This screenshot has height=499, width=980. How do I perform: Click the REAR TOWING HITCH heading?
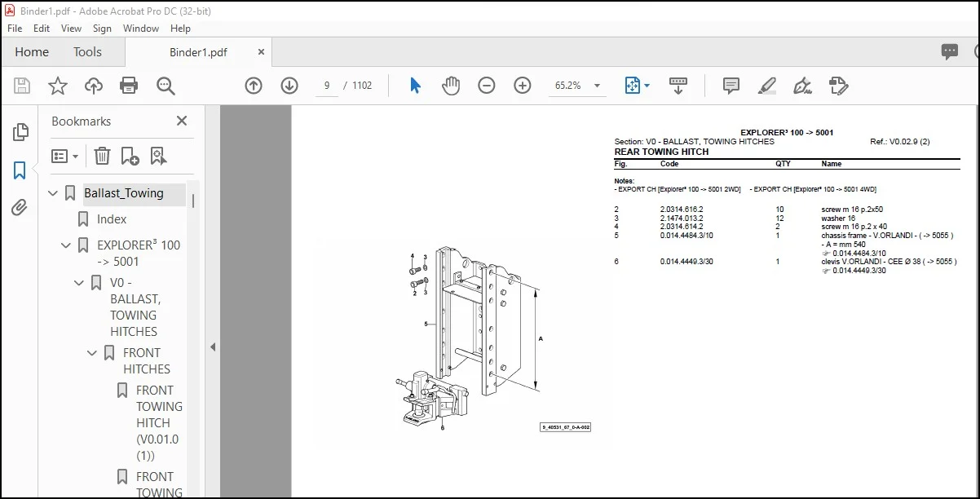tap(661, 152)
